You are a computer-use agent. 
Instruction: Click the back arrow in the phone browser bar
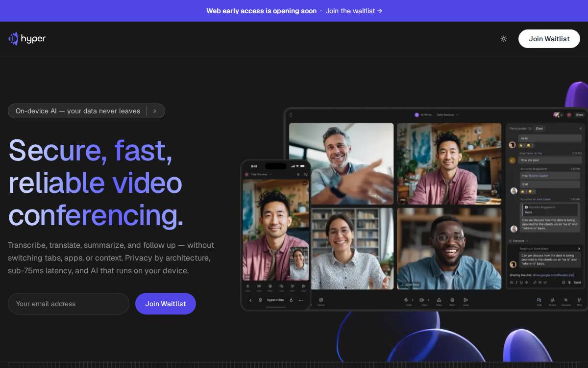[250, 300]
